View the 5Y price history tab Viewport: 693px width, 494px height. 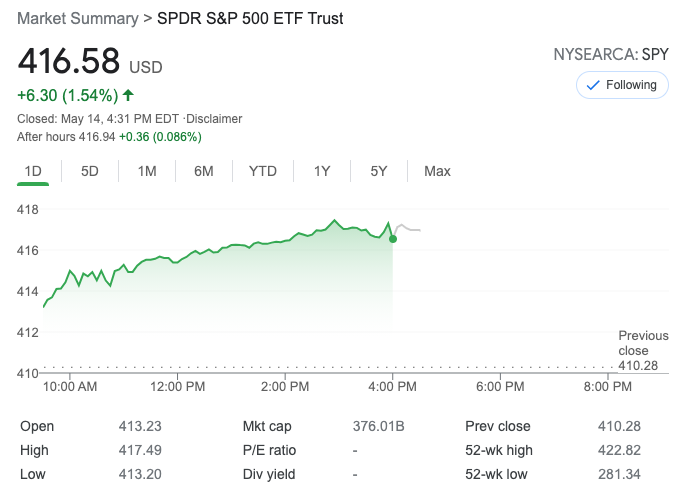click(x=379, y=171)
